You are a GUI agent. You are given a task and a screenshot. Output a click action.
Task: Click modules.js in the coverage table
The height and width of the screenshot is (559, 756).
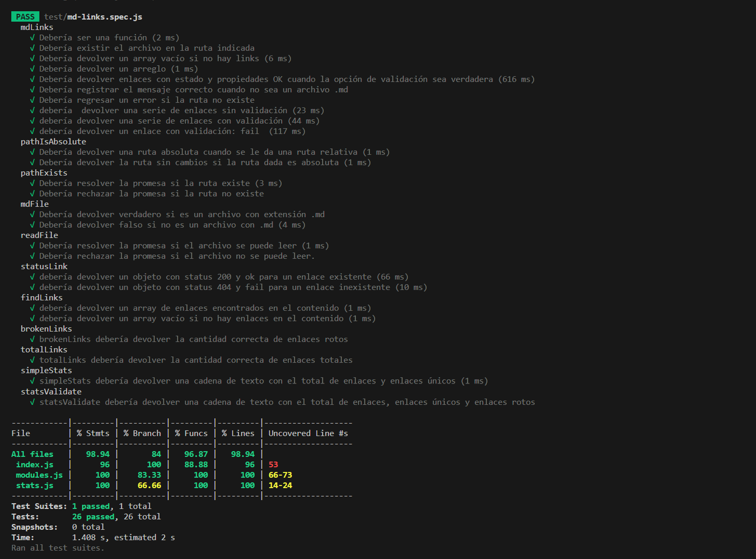(39, 475)
